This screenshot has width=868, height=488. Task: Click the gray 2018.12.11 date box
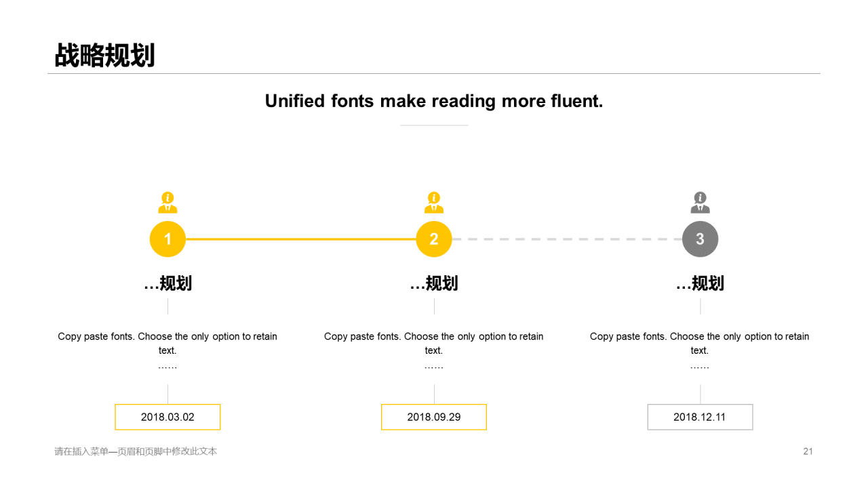click(x=700, y=417)
